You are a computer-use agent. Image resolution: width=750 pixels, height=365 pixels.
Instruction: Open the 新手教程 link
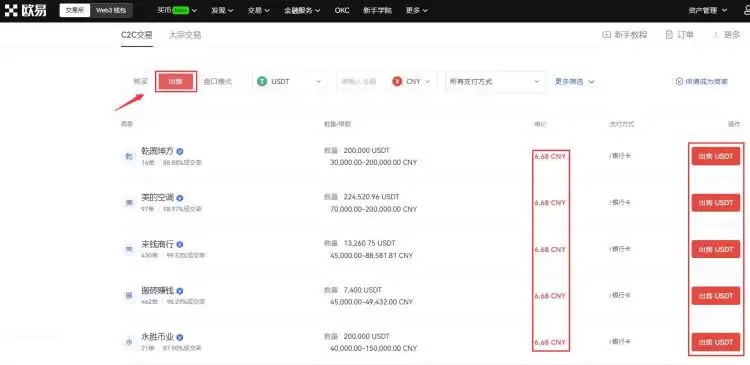[x=630, y=34]
